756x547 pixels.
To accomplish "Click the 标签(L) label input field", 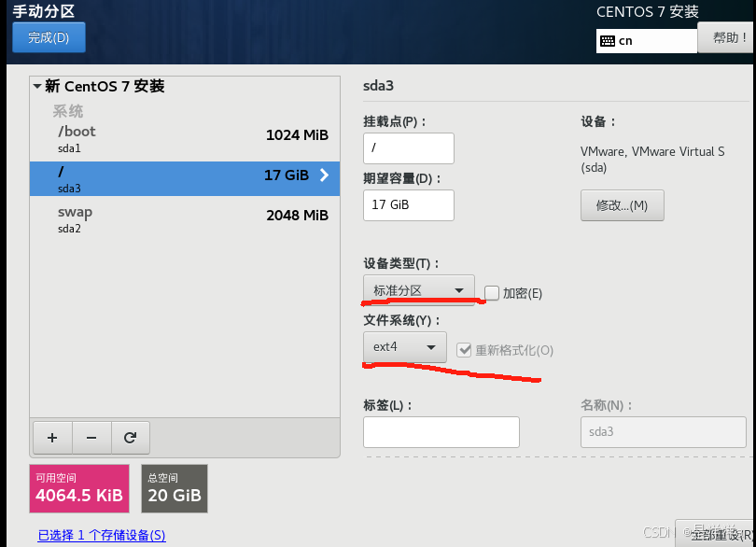I will [441, 432].
